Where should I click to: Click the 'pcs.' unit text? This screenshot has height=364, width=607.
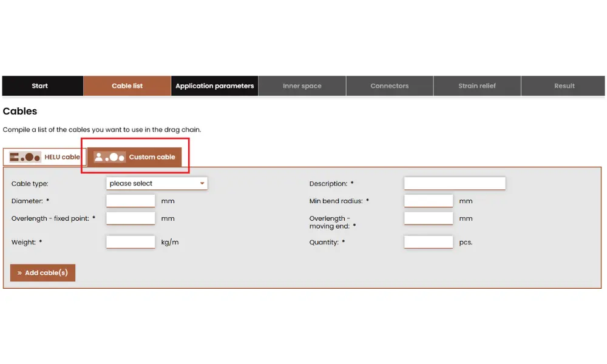(x=466, y=243)
